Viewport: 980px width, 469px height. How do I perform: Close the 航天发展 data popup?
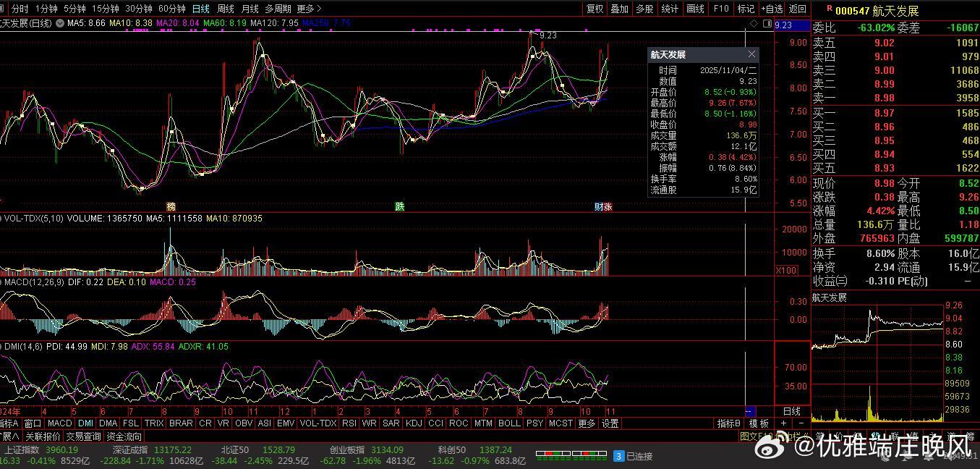(751, 54)
